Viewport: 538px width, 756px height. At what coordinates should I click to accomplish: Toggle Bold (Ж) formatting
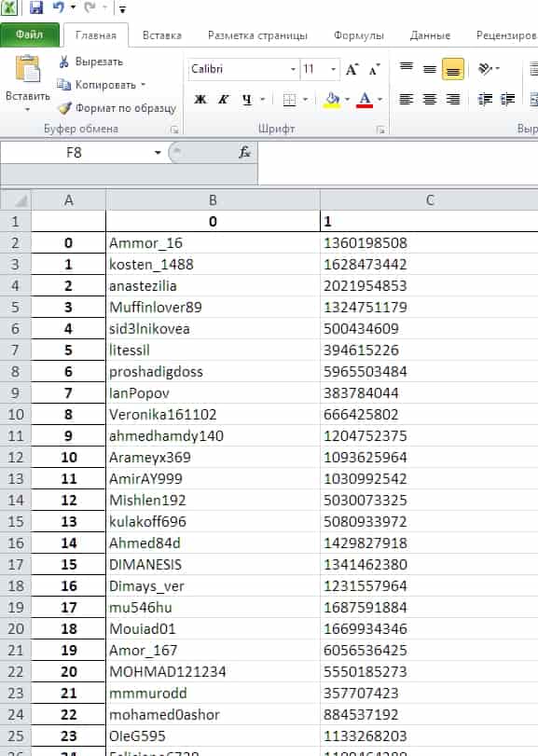coord(200,100)
